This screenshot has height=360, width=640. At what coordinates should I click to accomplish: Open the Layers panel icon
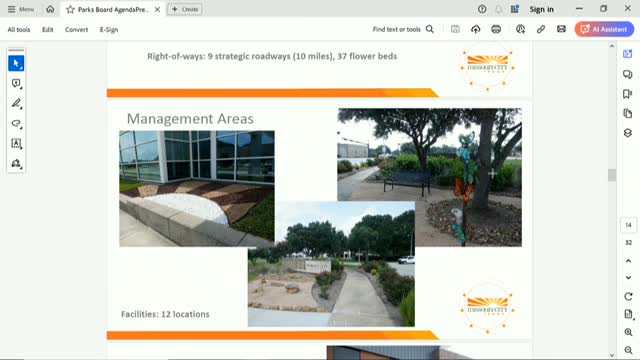[628, 133]
